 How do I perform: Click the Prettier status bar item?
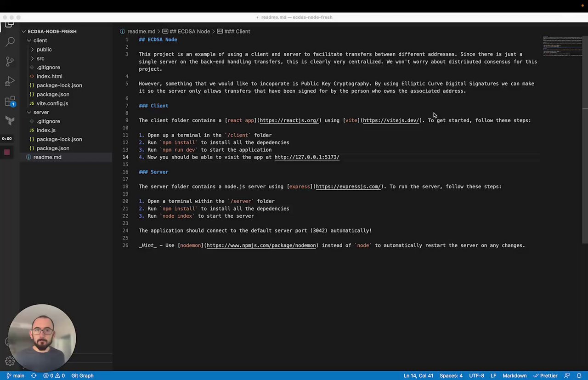tap(545, 375)
